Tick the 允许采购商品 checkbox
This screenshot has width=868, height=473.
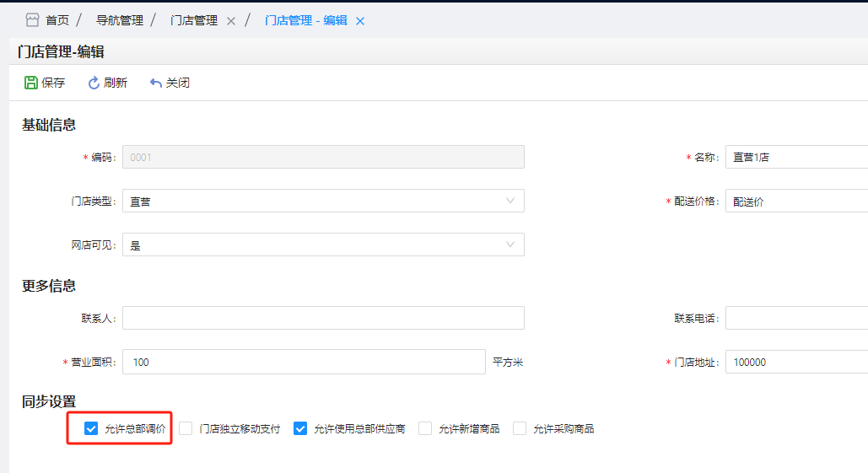(520, 429)
